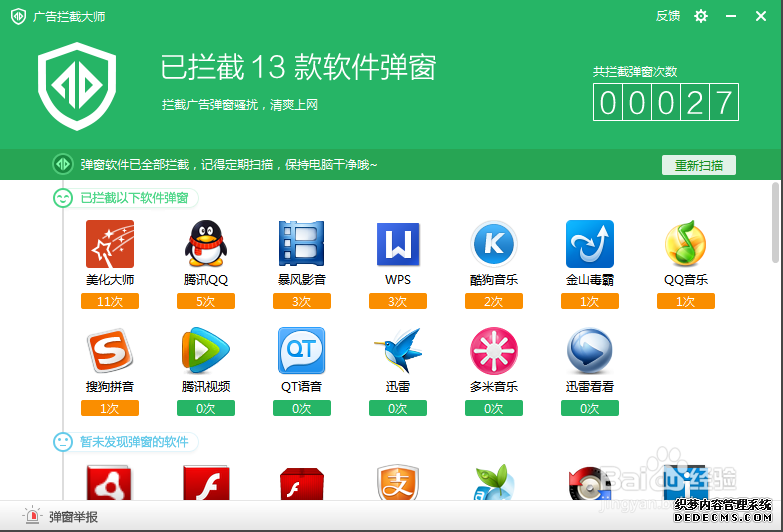Click the large white shield emblem
Viewport: 783px width, 532px height.
coord(77,86)
